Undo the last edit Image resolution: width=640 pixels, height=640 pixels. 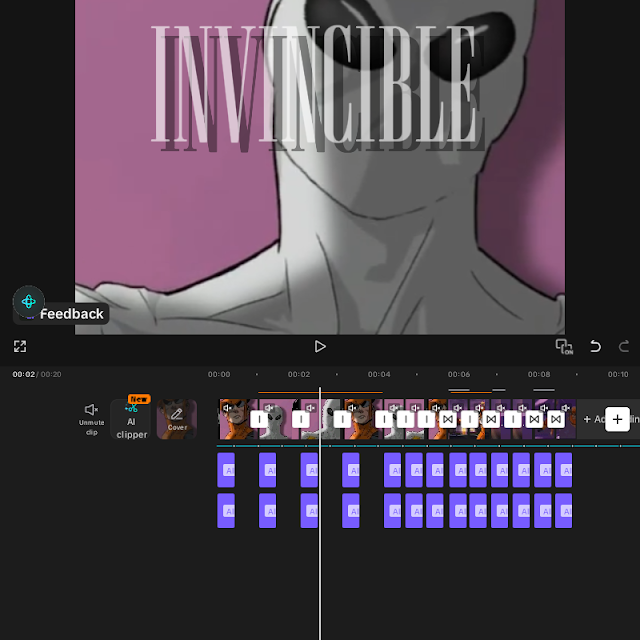click(596, 347)
